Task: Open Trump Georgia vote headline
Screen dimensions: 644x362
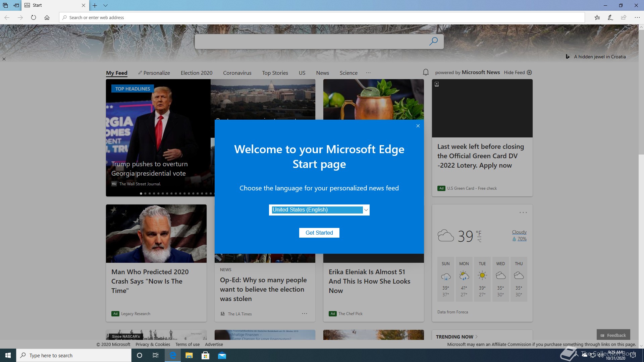Action: tap(149, 169)
